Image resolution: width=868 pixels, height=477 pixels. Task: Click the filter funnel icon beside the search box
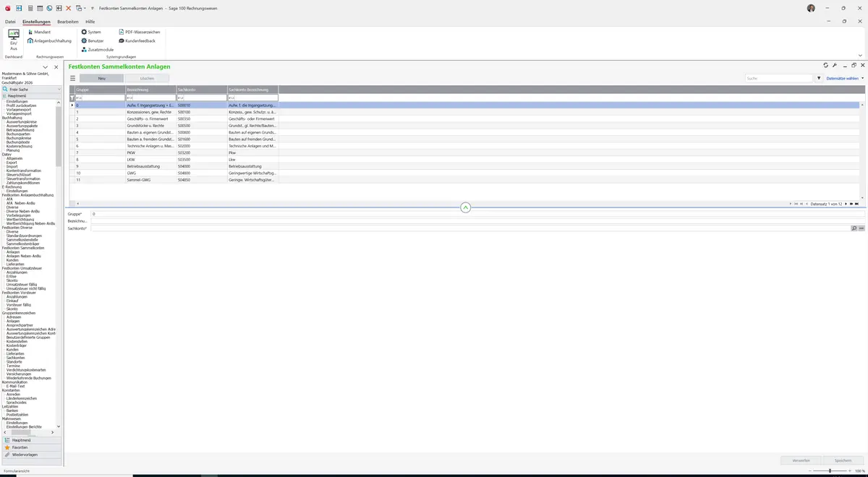coord(819,78)
